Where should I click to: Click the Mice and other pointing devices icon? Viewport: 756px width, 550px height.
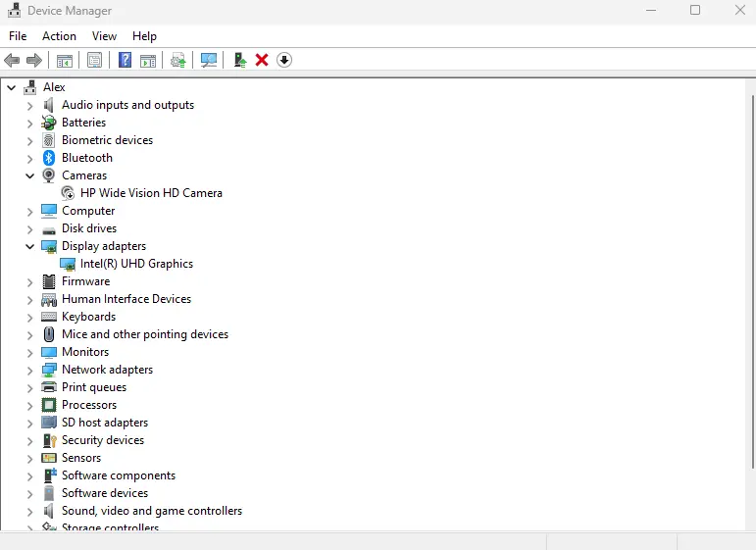coord(49,334)
